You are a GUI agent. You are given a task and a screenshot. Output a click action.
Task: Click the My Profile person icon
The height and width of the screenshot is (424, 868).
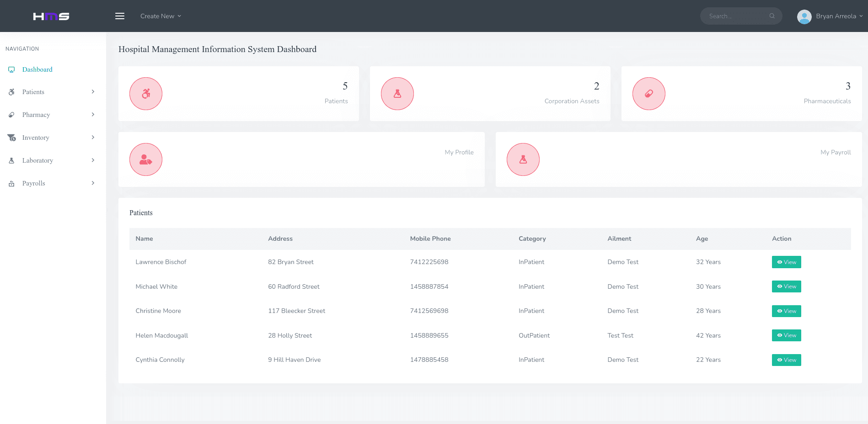145,159
